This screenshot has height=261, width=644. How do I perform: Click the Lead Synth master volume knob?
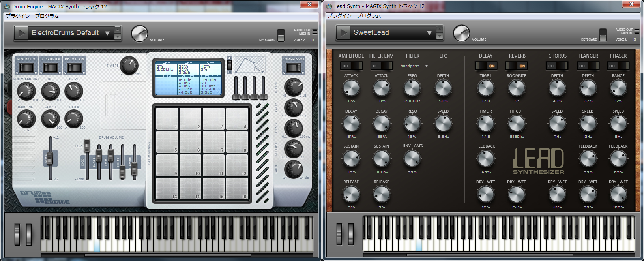(461, 34)
